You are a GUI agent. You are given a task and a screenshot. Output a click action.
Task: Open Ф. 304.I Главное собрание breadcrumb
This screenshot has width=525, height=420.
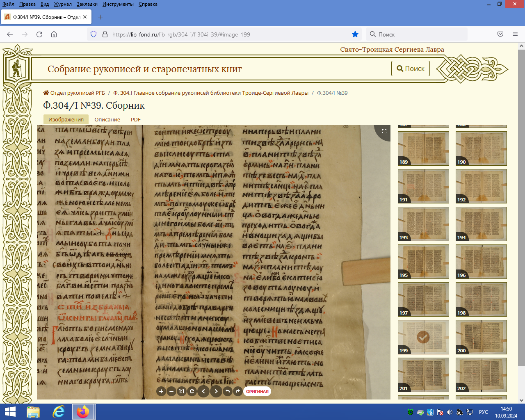(x=211, y=93)
